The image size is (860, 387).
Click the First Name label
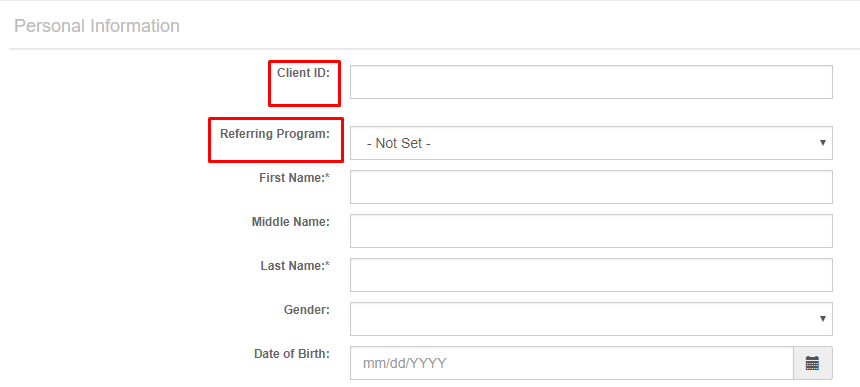[x=294, y=178]
